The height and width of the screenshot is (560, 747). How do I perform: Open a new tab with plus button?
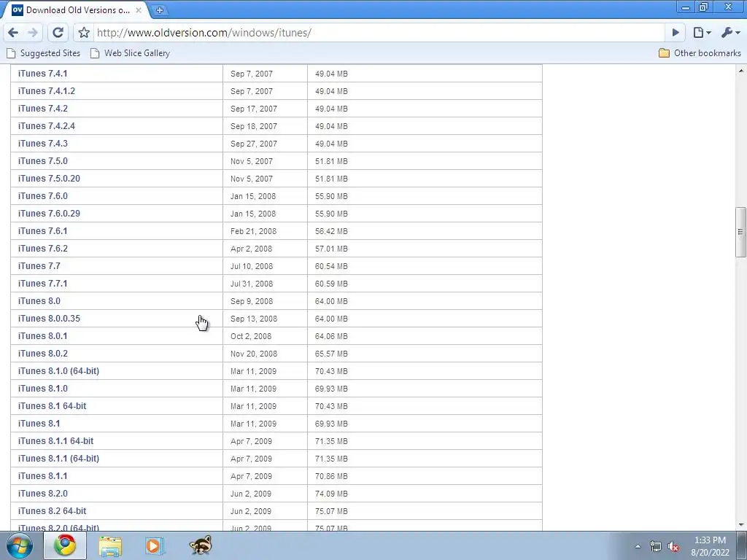160,10
